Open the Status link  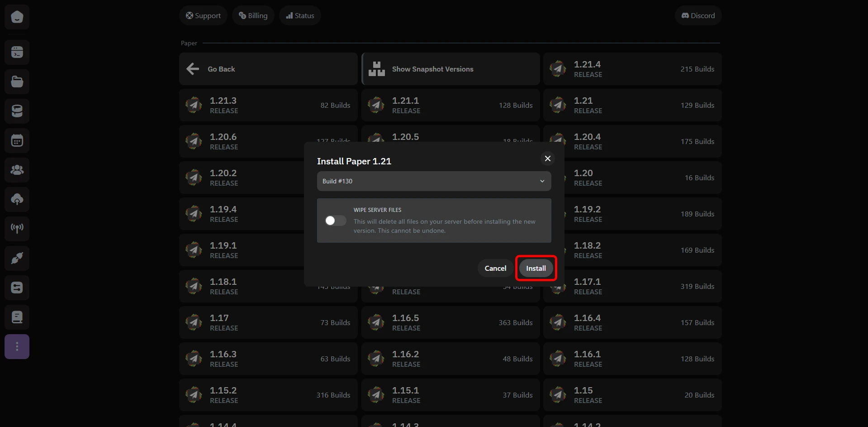[300, 15]
